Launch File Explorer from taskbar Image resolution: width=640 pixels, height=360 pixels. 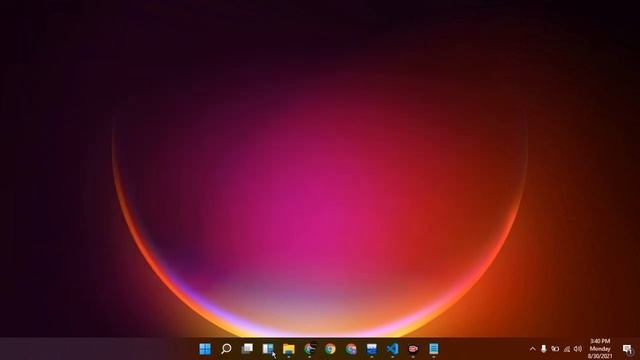click(x=289, y=349)
